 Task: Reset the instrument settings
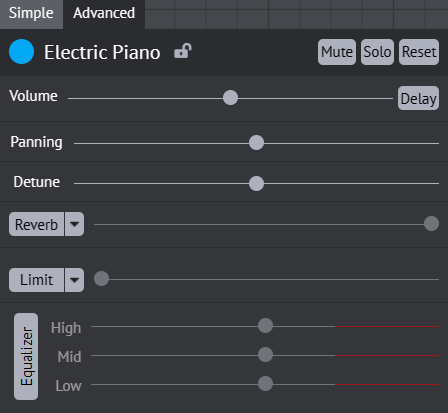pos(419,52)
